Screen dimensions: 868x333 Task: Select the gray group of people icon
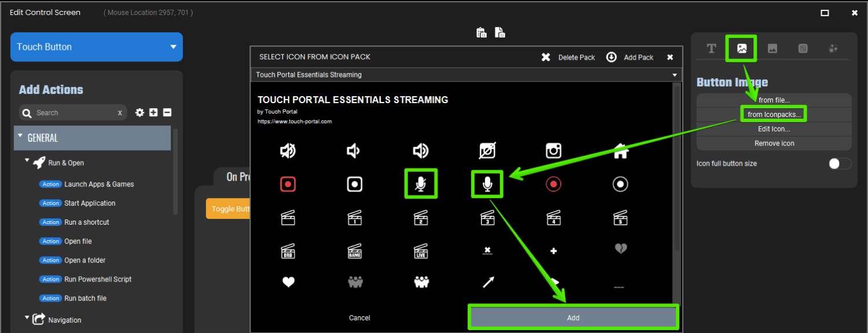pyautogui.click(x=354, y=282)
